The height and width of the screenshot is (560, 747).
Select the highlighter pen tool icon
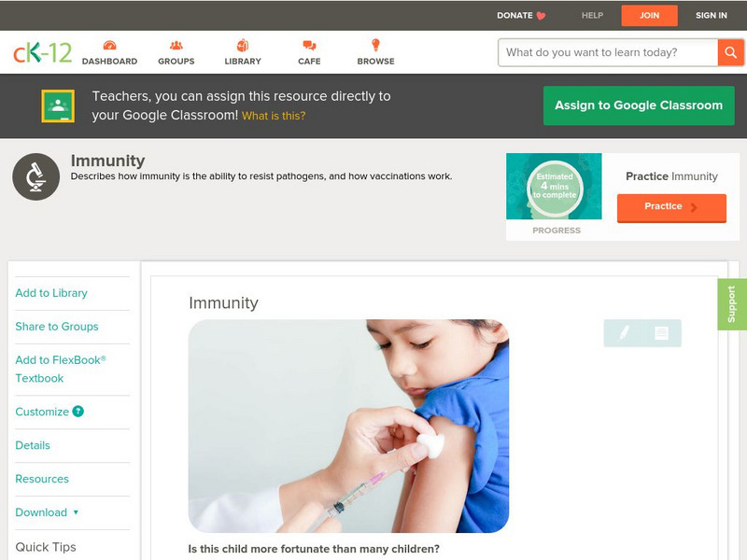[x=624, y=332]
